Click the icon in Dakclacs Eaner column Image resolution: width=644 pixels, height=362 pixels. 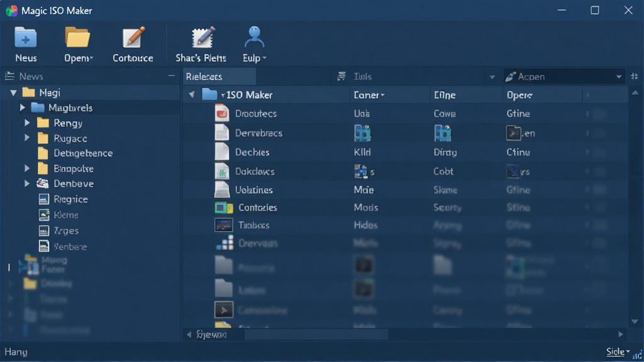pos(361,171)
